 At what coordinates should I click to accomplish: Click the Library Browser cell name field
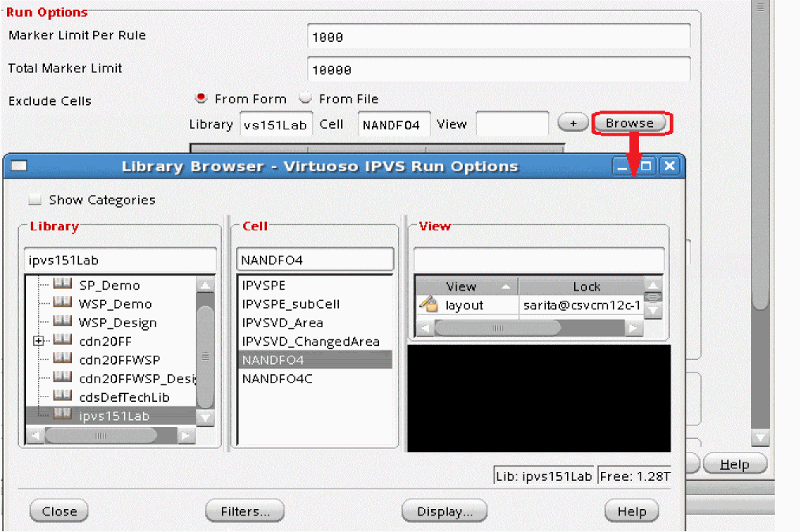315,260
